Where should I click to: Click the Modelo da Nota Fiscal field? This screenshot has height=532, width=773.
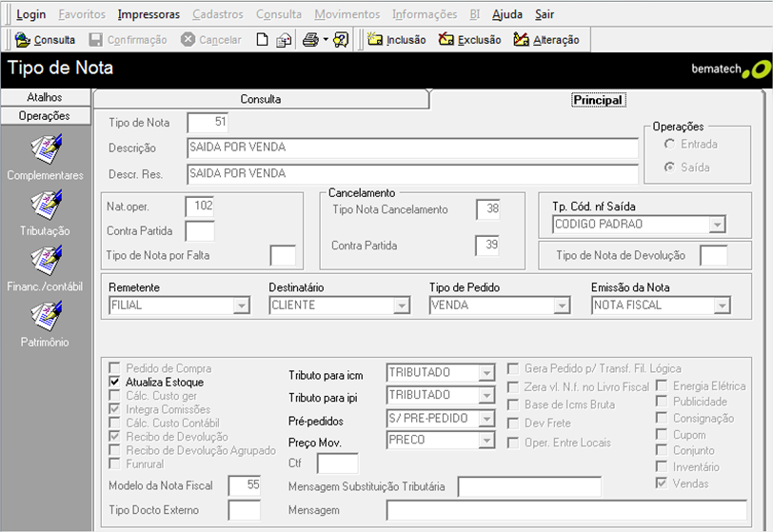click(x=245, y=485)
